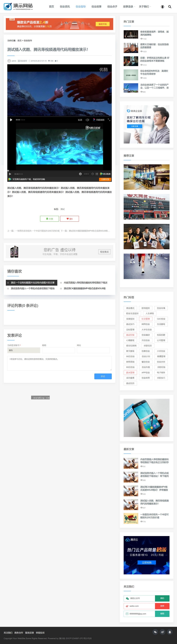
Task: Click 首页 breadcrumb link
Action: point(20,40)
